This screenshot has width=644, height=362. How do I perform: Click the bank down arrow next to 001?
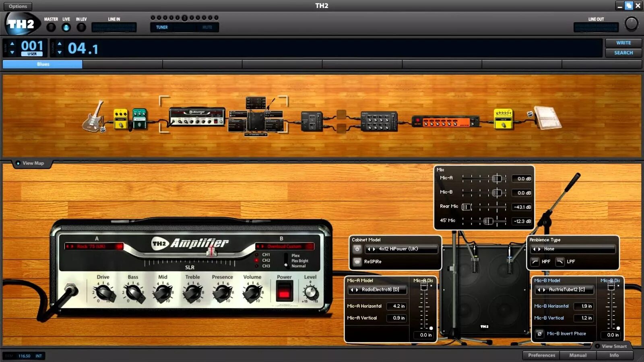click(x=12, y=52)
